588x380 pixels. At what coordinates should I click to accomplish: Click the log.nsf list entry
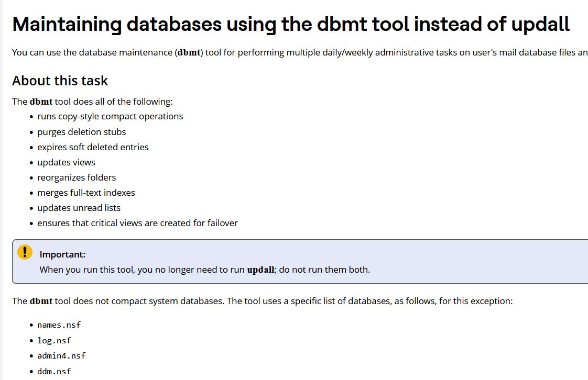coord(54,340)
